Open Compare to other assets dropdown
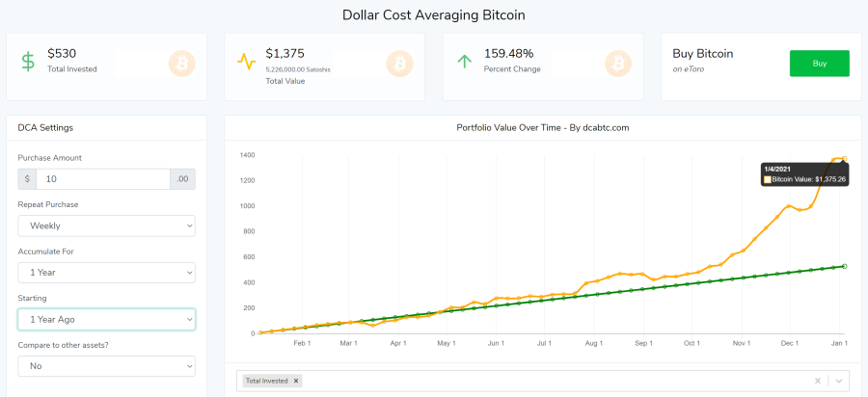Viewport: 868px width, 397px height. point(106,366)
